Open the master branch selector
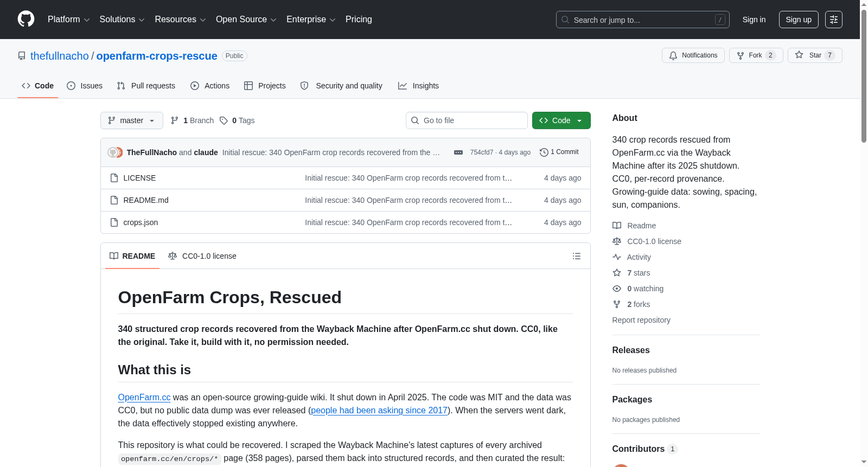The width and height of the screenshot is (868, 467). [132, 120]
